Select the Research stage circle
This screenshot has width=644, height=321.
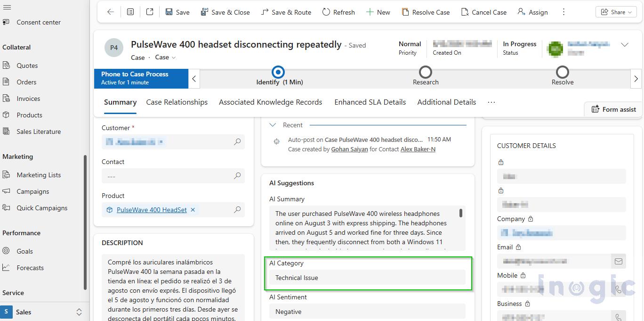[426, 72]
